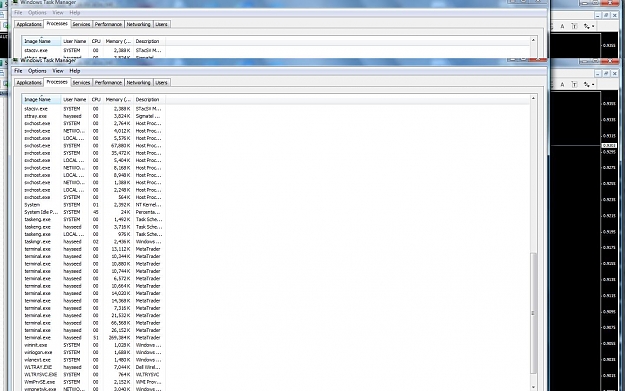Minimize chart sub-window in lower MetaTrader window
This screenshot has height=391, width=625.
[x=598, y=73]
